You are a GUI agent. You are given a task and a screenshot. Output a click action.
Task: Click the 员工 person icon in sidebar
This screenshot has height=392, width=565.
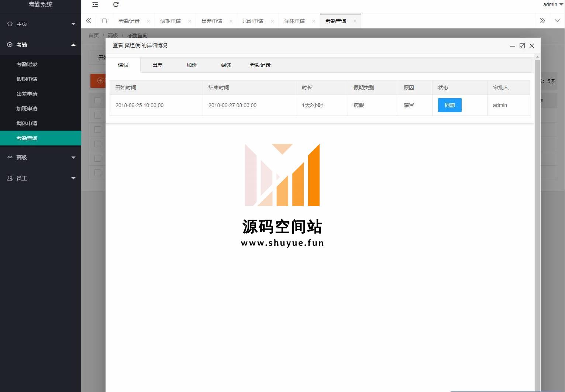10,178
